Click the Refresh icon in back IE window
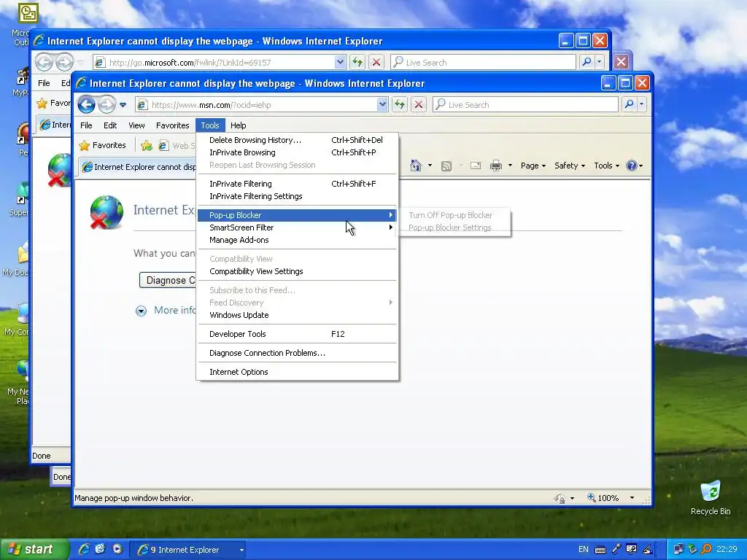Screen dimensions: 747x560 pyautogui.click(x=357, y=62)
